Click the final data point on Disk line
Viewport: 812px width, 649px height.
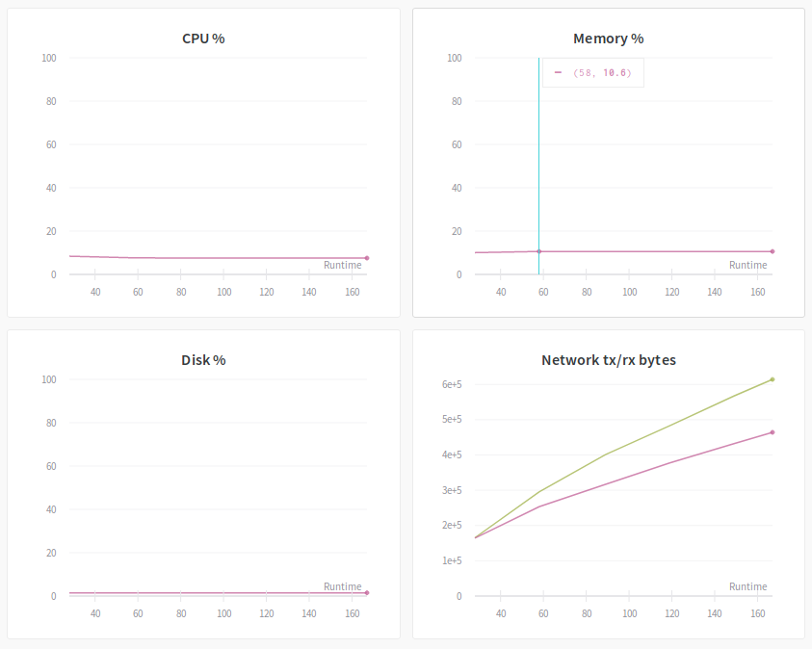[x=367, y=593]
